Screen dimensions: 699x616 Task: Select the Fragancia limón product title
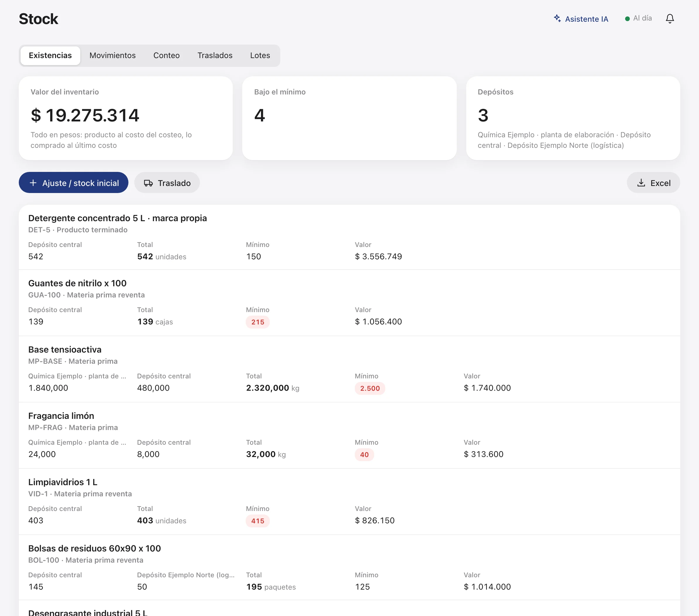[x=61, y=416]
